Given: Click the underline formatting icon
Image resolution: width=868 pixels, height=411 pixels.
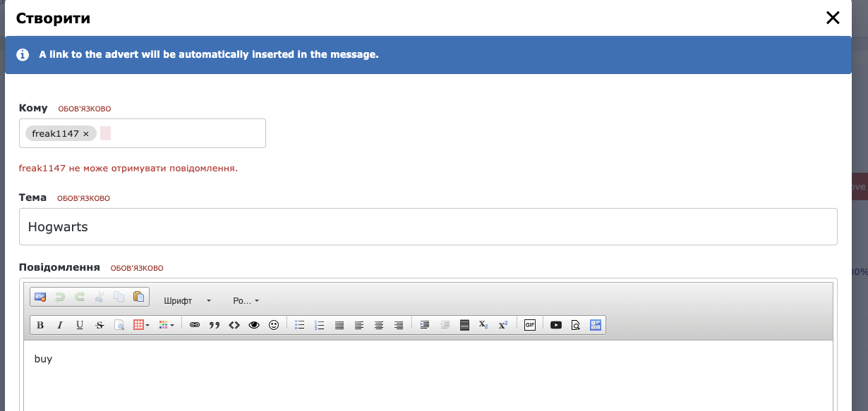Looking at the screenshot, I should pyautogui.click(x=80, y=325).
